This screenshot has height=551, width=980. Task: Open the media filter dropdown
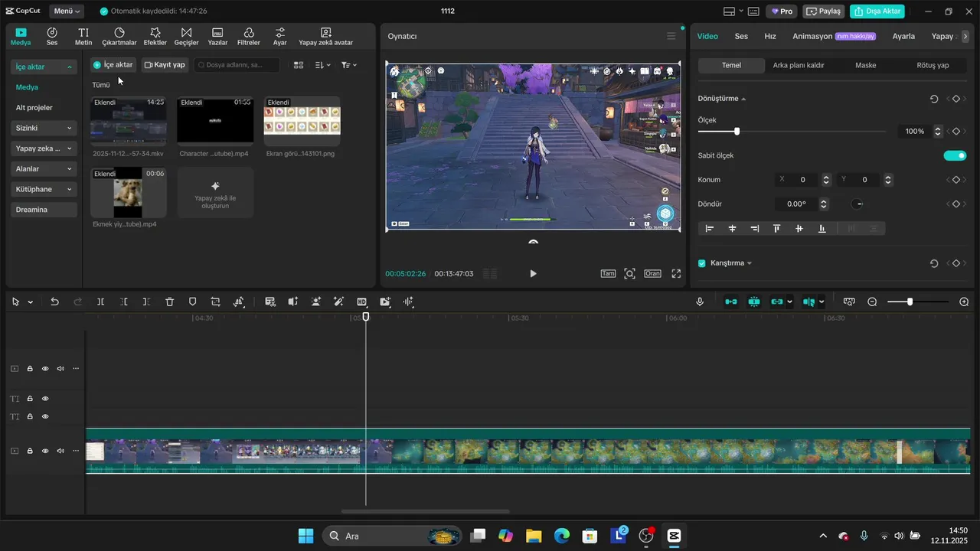point(349,66)
